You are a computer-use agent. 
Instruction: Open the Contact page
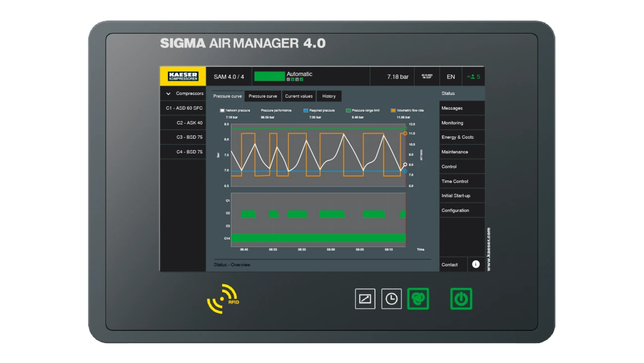point(450,264)
